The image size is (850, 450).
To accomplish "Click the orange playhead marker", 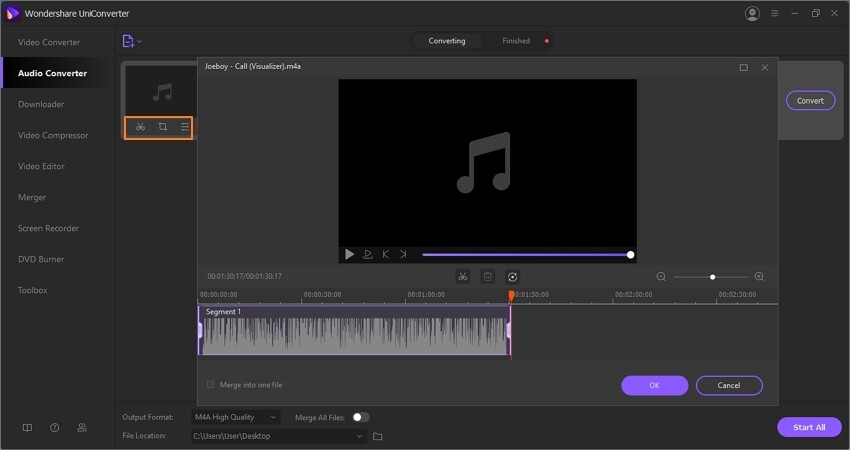I will 511,295.
